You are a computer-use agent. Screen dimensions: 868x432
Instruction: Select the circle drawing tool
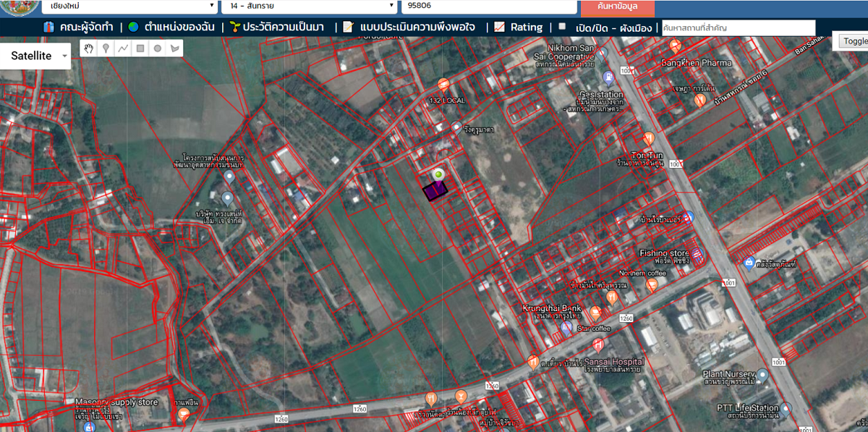coord(157,48)
